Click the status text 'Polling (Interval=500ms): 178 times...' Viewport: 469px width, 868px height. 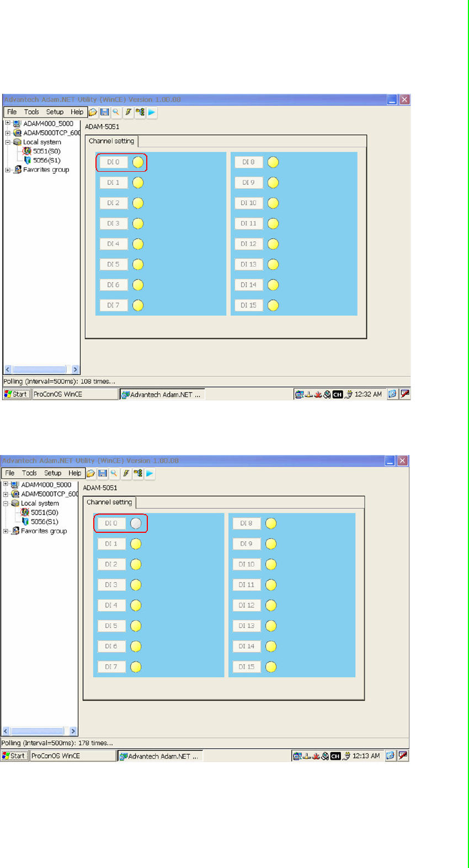[57, 743]
